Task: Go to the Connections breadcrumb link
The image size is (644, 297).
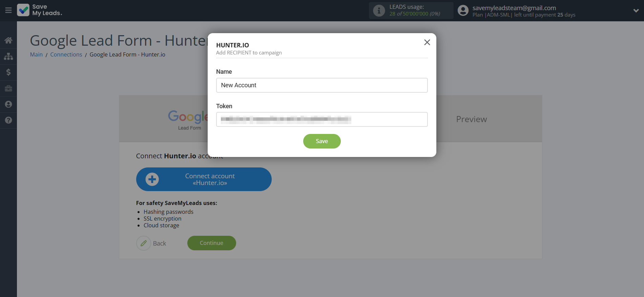Action: (66, 54)
